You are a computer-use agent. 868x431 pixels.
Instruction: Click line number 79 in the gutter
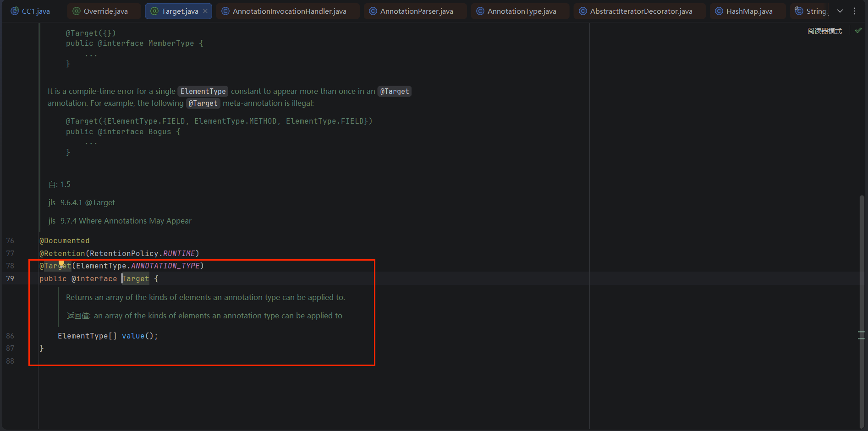(10, 278)
